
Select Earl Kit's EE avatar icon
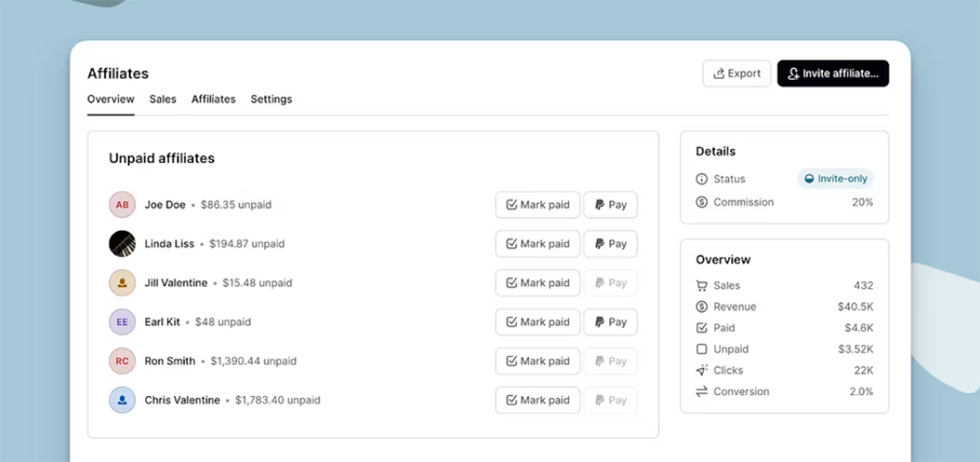pyautogui.click(x=122, y=322)
